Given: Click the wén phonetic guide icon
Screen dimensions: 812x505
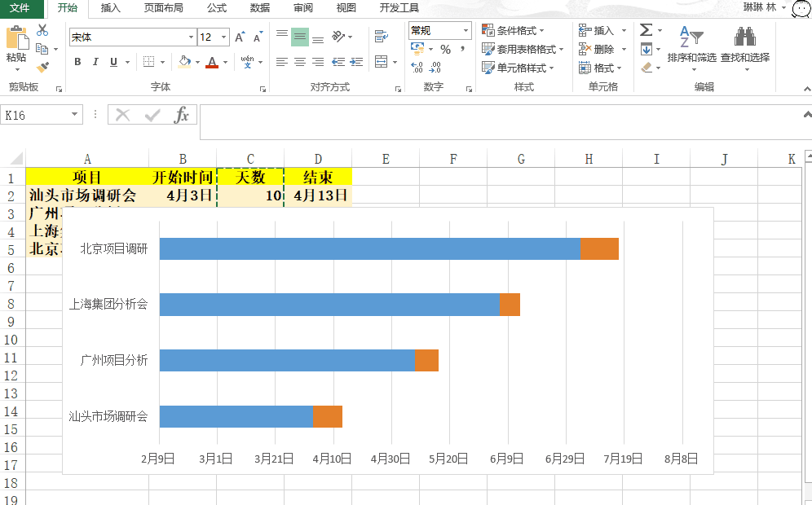Looking at the screenshot, I should (248, 62).
